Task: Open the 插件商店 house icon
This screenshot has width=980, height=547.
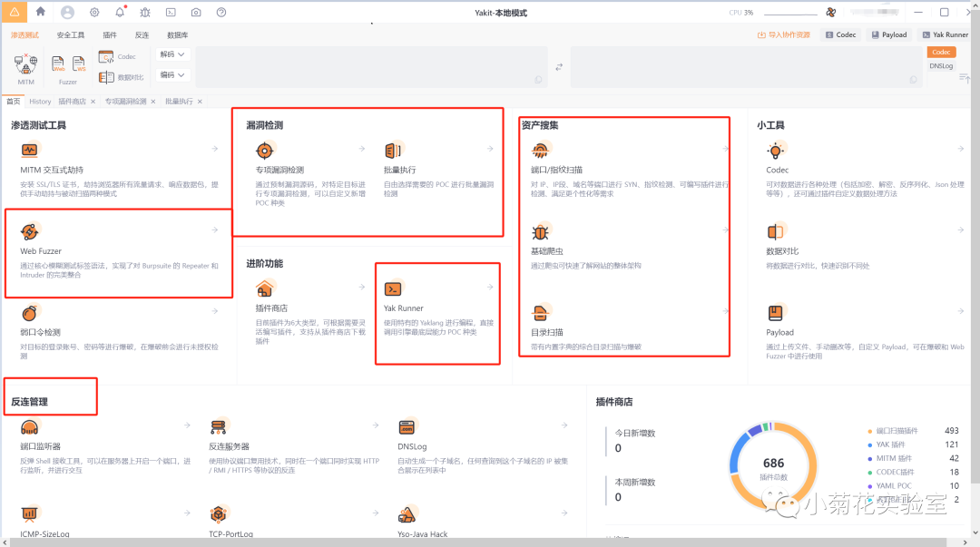Action: point(264,288)
